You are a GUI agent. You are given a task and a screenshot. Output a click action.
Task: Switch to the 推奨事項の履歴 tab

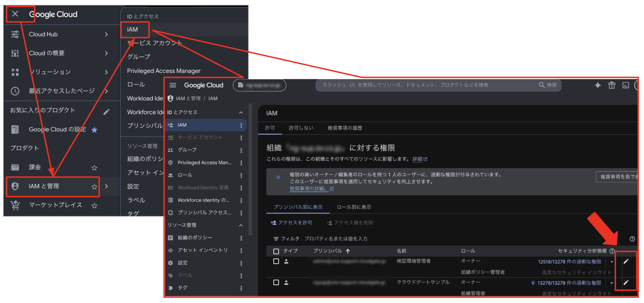point(345,128)
